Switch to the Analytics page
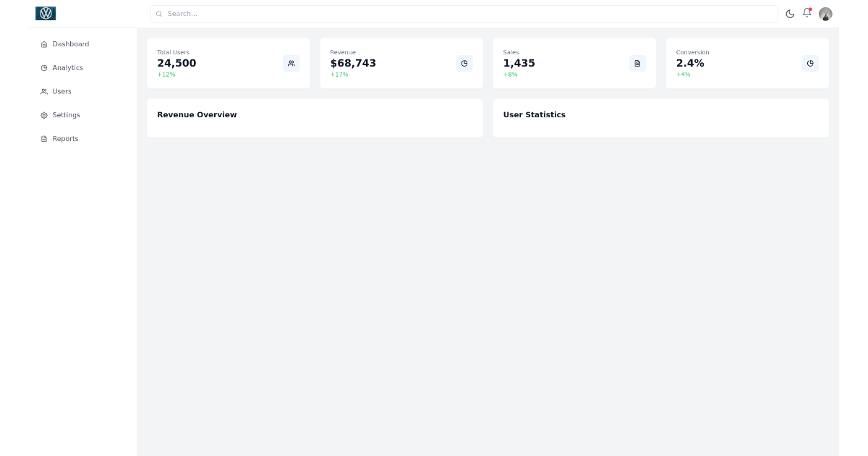Viewport: 868px width, 456px height. pos(67,68)
